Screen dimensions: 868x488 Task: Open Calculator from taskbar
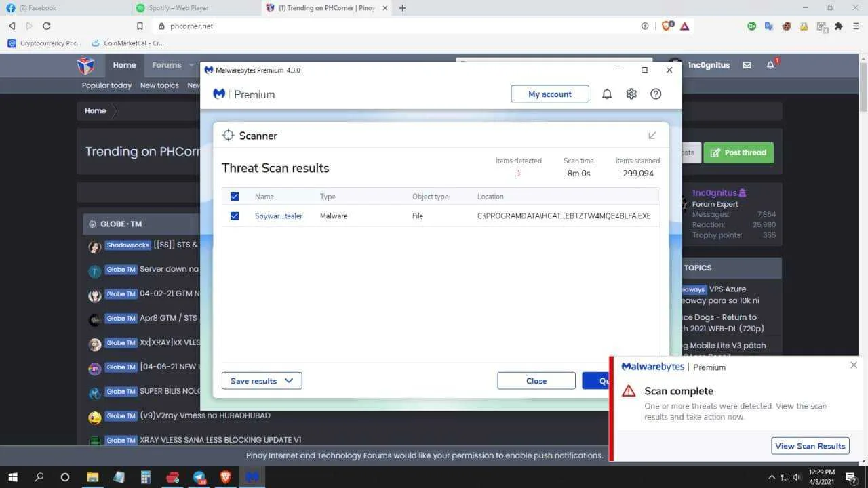coord(146,477)
